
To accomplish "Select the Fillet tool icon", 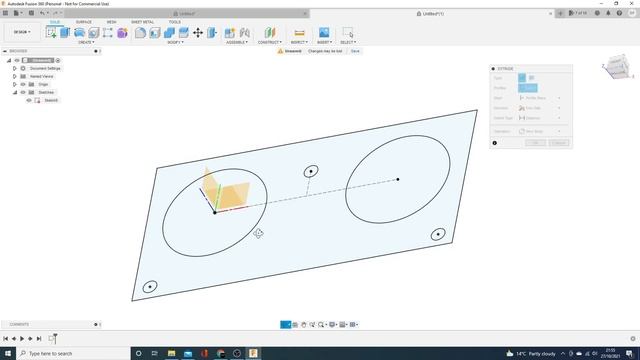I will 140,32.
